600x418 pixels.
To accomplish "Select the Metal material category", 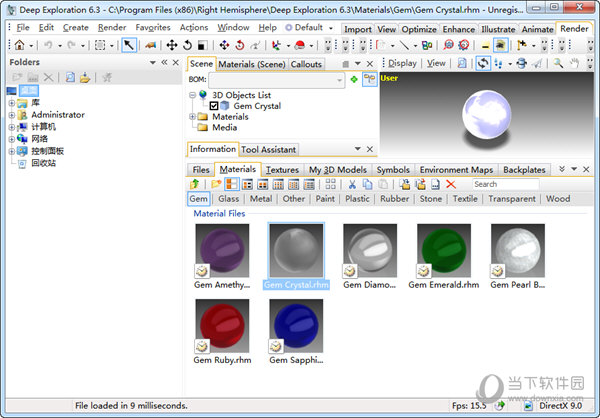I will coord(261,199).
